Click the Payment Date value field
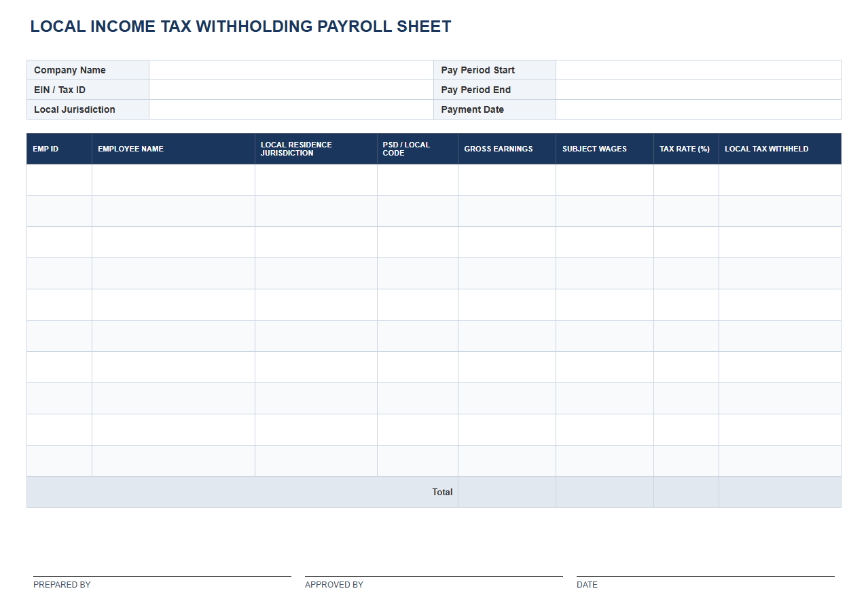The width and height of the screenshot is (868, 610). coord(698,109)
